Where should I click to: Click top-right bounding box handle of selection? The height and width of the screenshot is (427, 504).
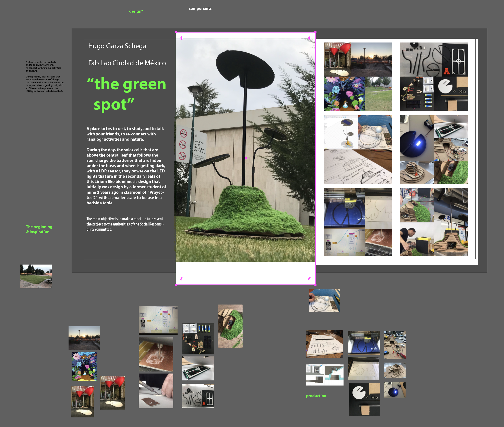pos(315,32)
